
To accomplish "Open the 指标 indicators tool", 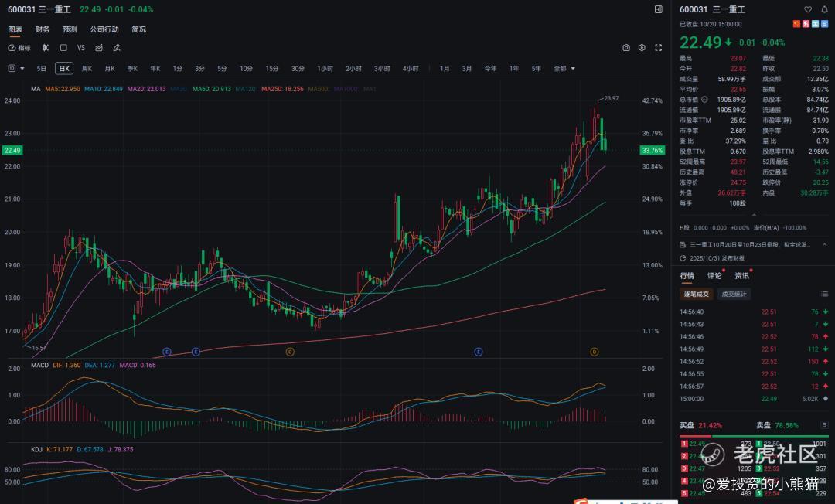I will (19, 48).
